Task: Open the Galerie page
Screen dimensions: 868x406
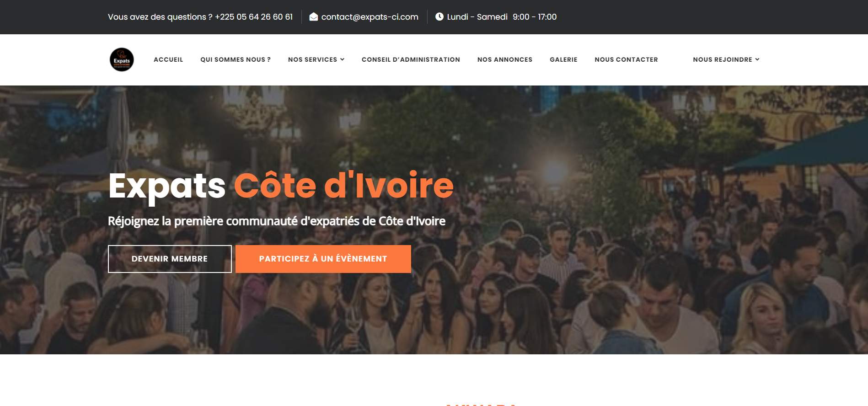Action: (563, 59)
